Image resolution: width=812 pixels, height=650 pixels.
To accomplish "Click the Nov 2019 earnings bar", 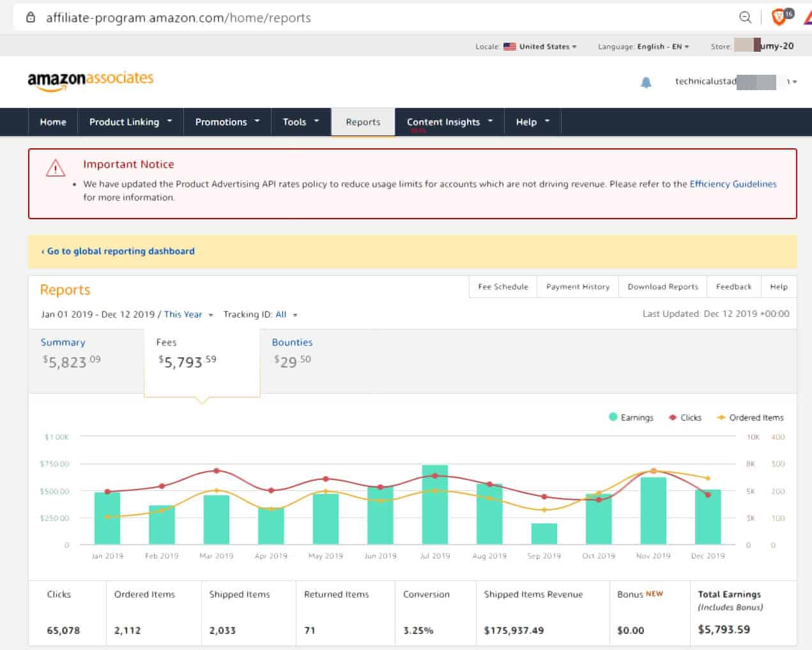I will 654,511.
